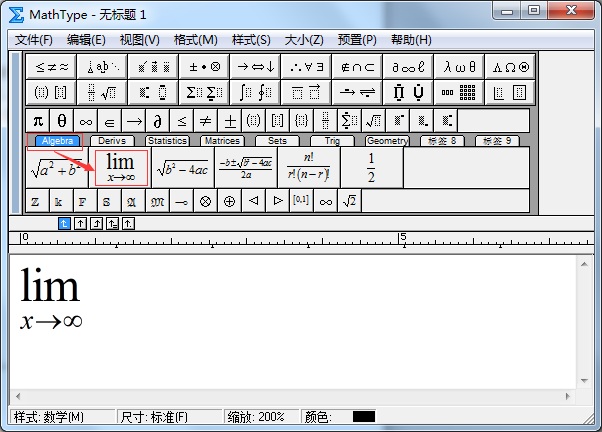Open the relational symbols palette (≤≠≈)
The image size is (602, 432).
coord(51,67)
